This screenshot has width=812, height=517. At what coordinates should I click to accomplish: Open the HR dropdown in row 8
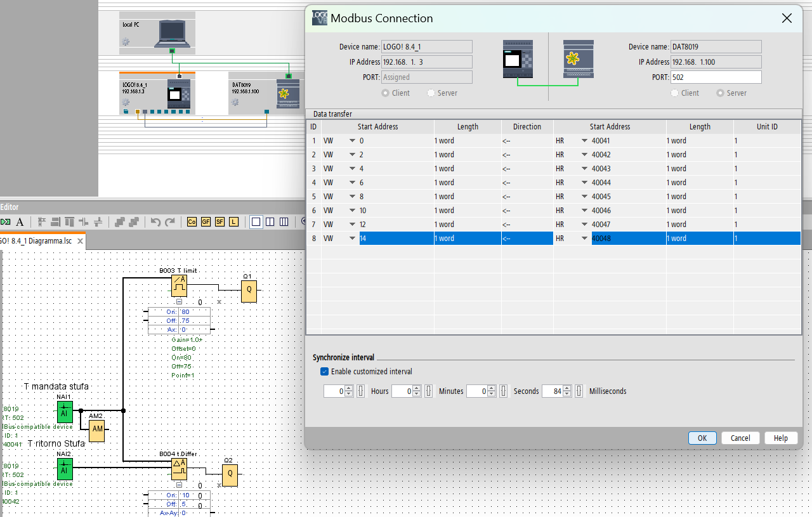(584, 239)
